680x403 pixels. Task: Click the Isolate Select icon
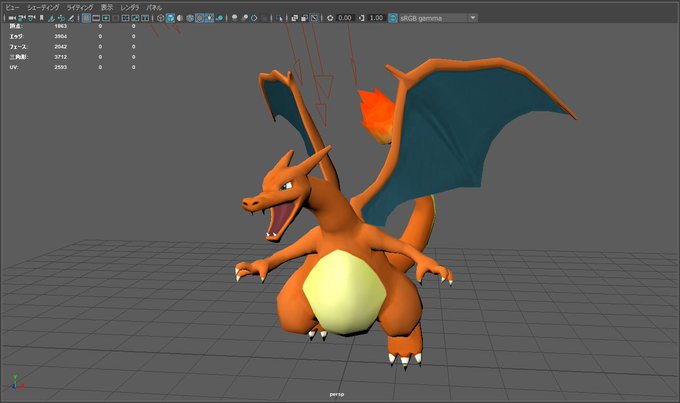[x=280, y=18]
